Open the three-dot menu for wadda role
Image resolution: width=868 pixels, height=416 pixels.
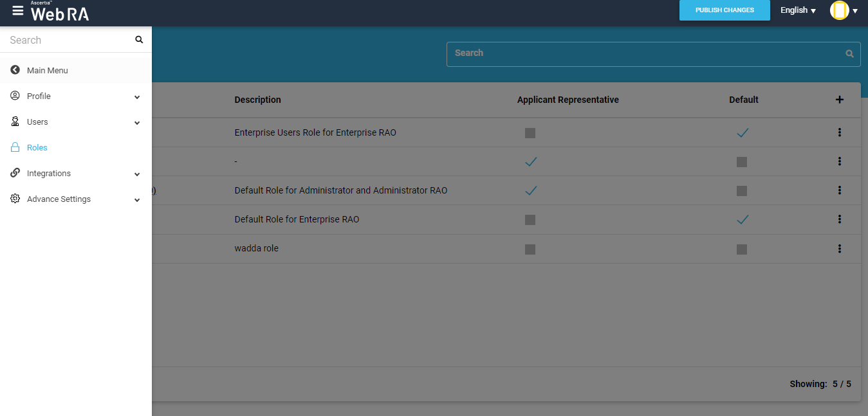[x=839, y=249]
